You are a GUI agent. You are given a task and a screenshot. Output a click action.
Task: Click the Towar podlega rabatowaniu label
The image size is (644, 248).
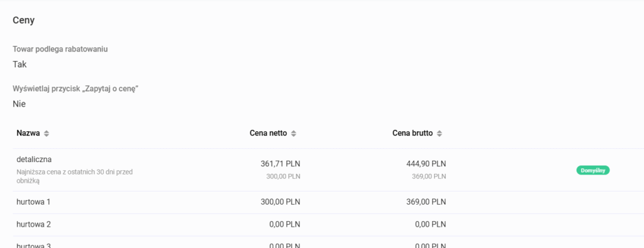(60, 49)
